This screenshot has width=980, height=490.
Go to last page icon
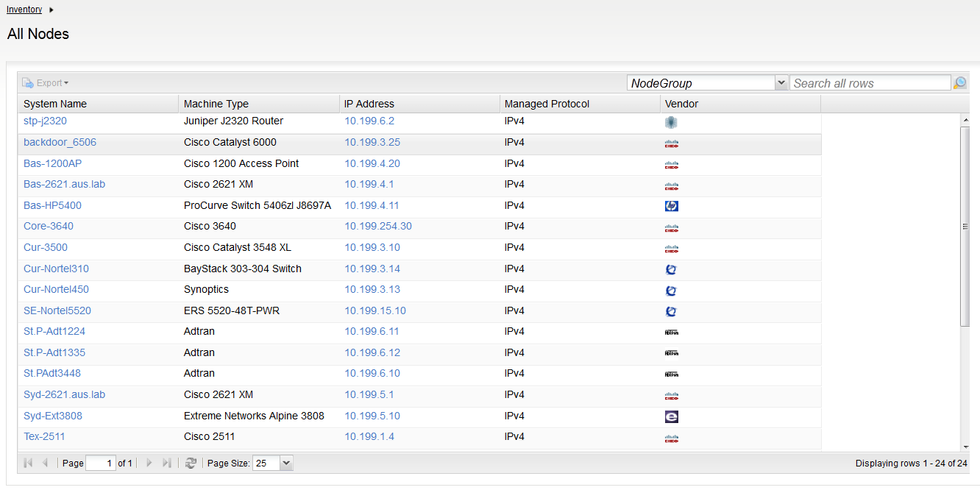(x=166, y=463)
